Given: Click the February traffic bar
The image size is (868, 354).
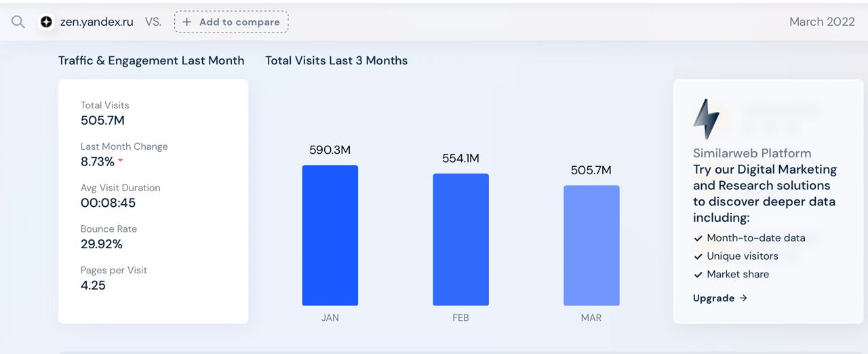Looking at the screenshot, I should click(461, 239).
